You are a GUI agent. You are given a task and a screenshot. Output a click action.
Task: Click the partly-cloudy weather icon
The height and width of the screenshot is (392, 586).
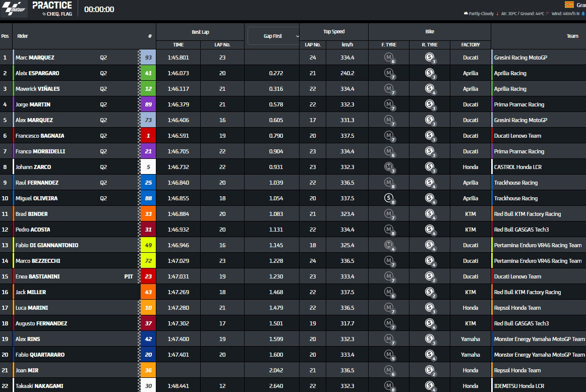pos(465,14)
